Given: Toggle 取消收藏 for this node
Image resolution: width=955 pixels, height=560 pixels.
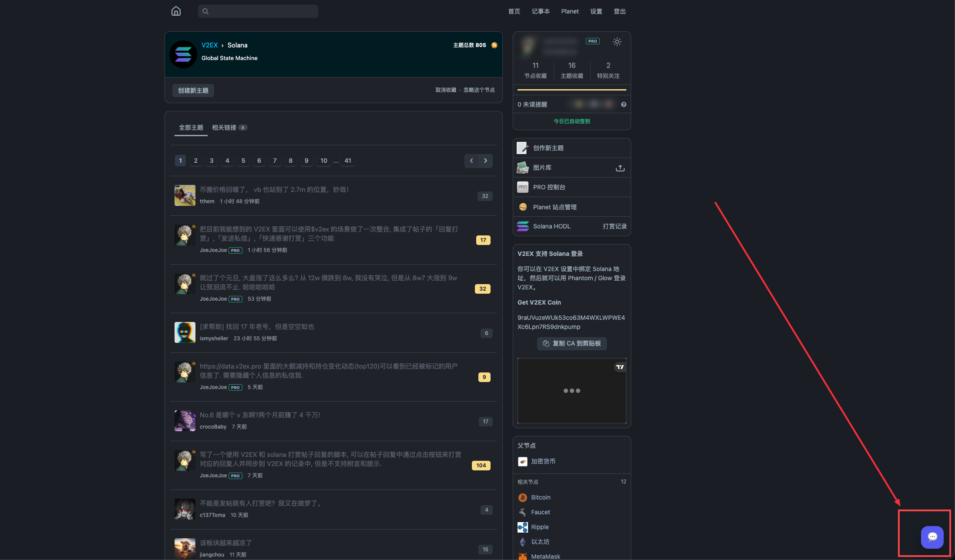Looking at the screenshot, I should [x=446, y=90].
